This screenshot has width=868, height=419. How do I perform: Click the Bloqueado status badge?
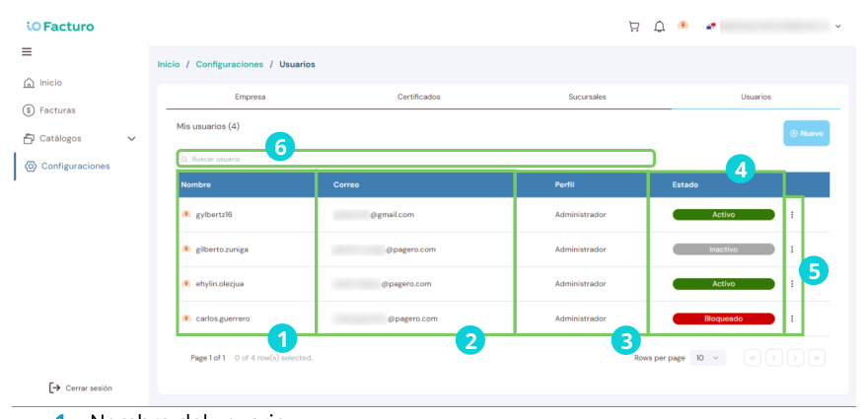coord(724,318)
